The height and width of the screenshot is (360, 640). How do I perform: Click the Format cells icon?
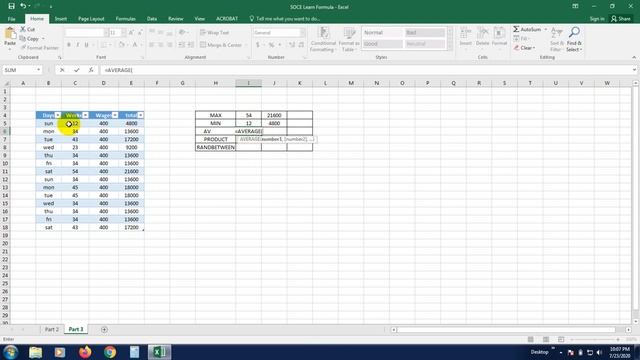[499, 33]
